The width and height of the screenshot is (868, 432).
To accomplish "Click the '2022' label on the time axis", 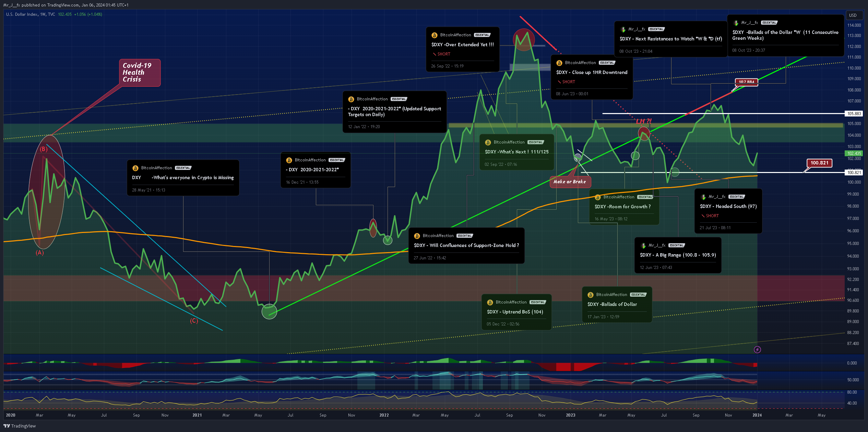I will pos(384,415).
